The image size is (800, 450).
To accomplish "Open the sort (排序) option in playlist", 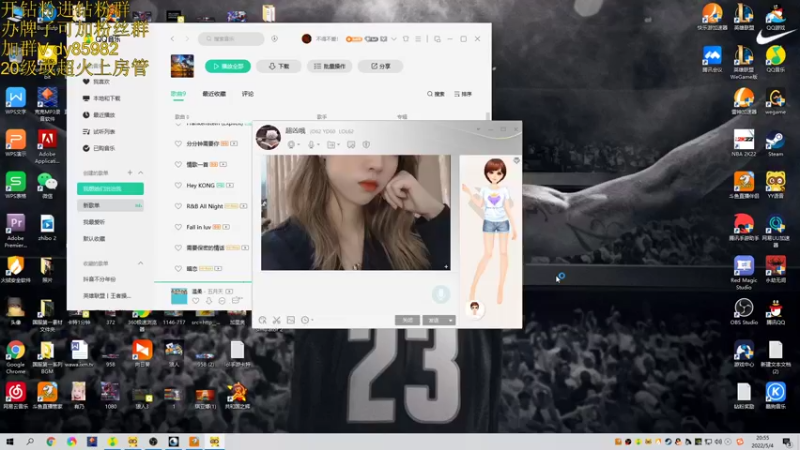I will click(x=463, y=94).
